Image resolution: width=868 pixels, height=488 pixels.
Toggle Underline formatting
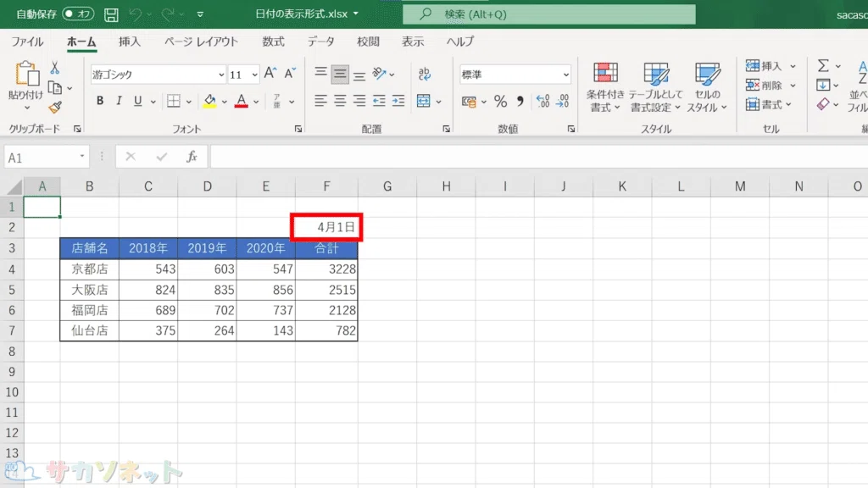[137, 101]
